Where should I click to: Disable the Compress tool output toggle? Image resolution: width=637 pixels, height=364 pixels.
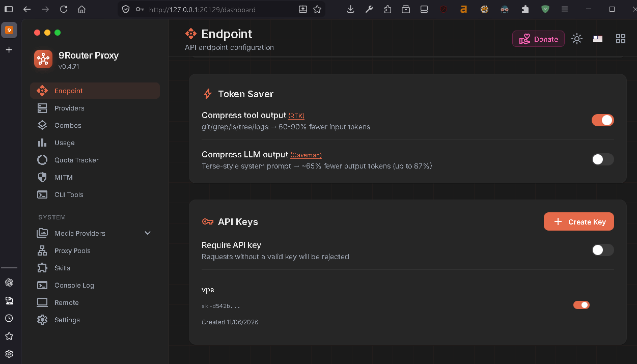[x=602, y=120]
